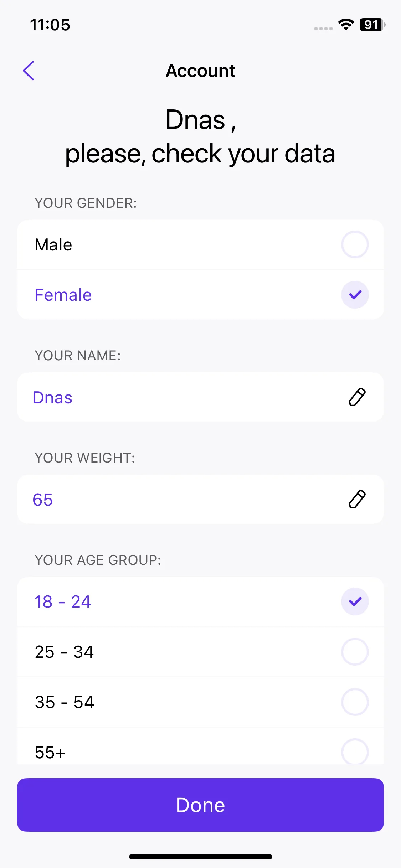
Task: Tap the Male gender label
Action: 53,245
